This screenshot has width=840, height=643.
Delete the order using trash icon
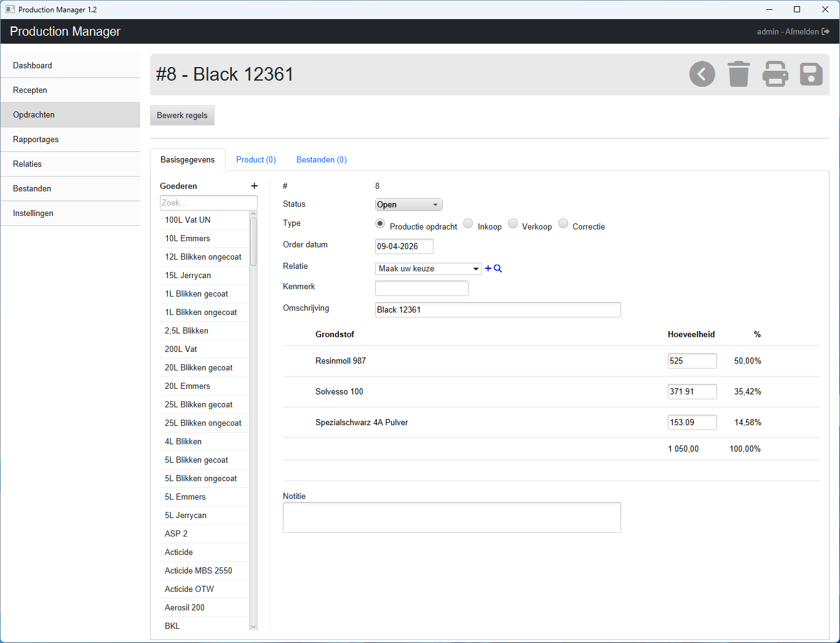[x=739, y=74]
